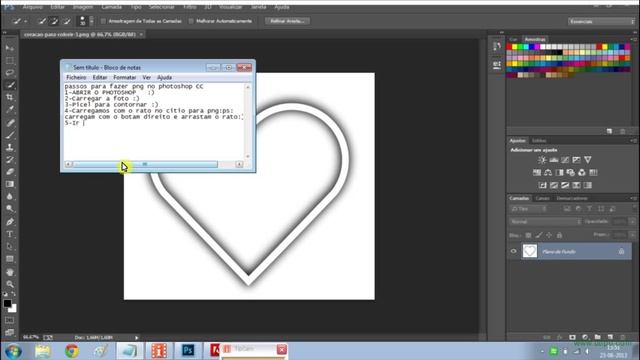Open the Ficheiro menu in Notepad
The width and height of the screenshot is (640, 360).
[76, 77]
